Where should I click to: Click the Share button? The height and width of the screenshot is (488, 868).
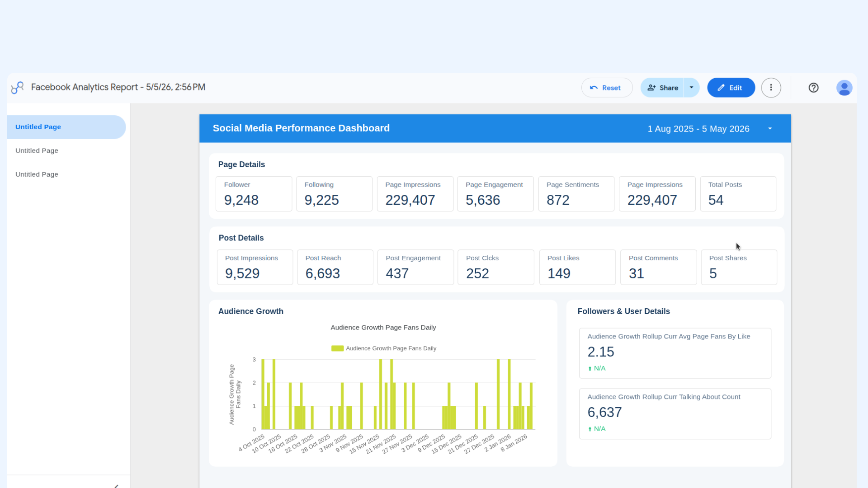[x=662, y=88]
